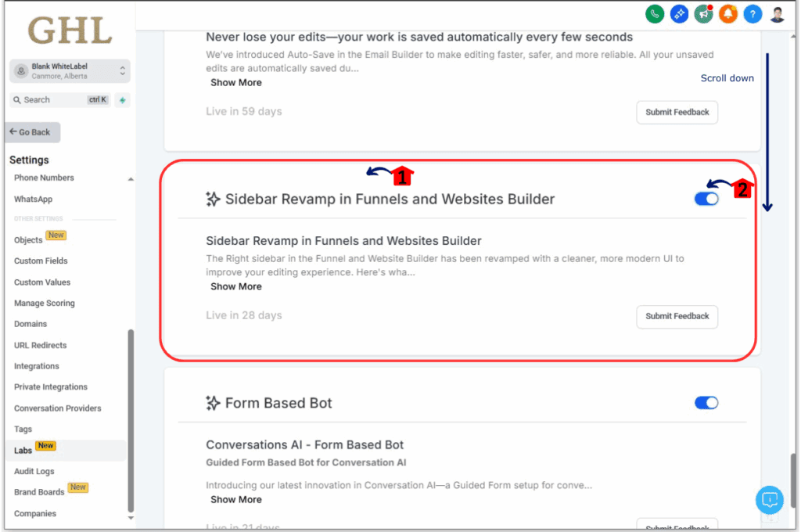Image resolution: width=801 pixels, height=532 pixels.
Task: Open Brand Boards settings
Action: 39,492
